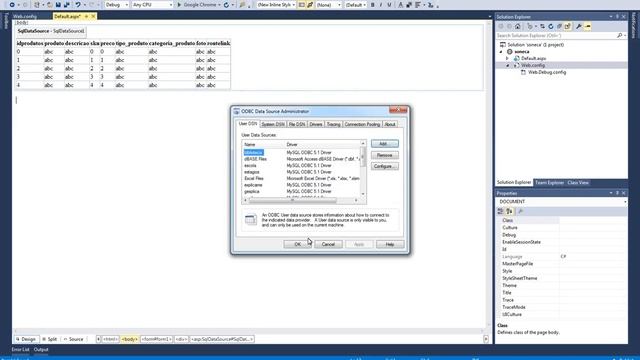Switch the editor to Source view
This screenshot has height=360, width=640.
click(x=73, y=339)
